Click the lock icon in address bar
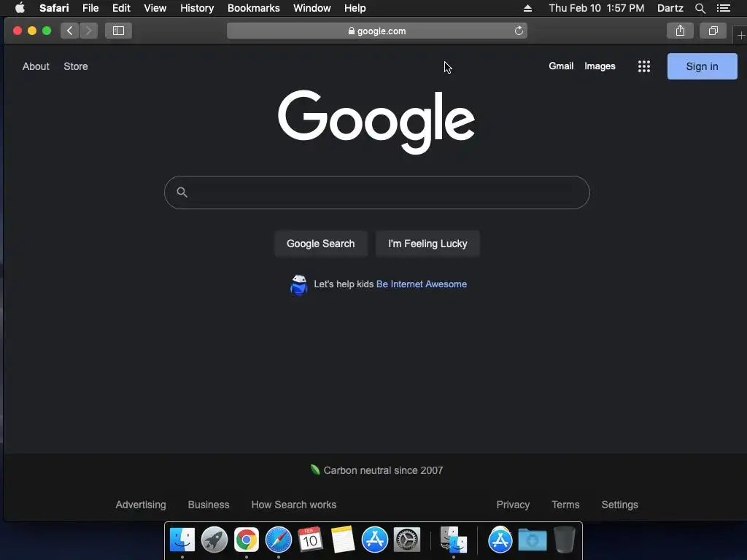Image resolution: width=747 pixels, height=560 pixels. coord(352,31)
